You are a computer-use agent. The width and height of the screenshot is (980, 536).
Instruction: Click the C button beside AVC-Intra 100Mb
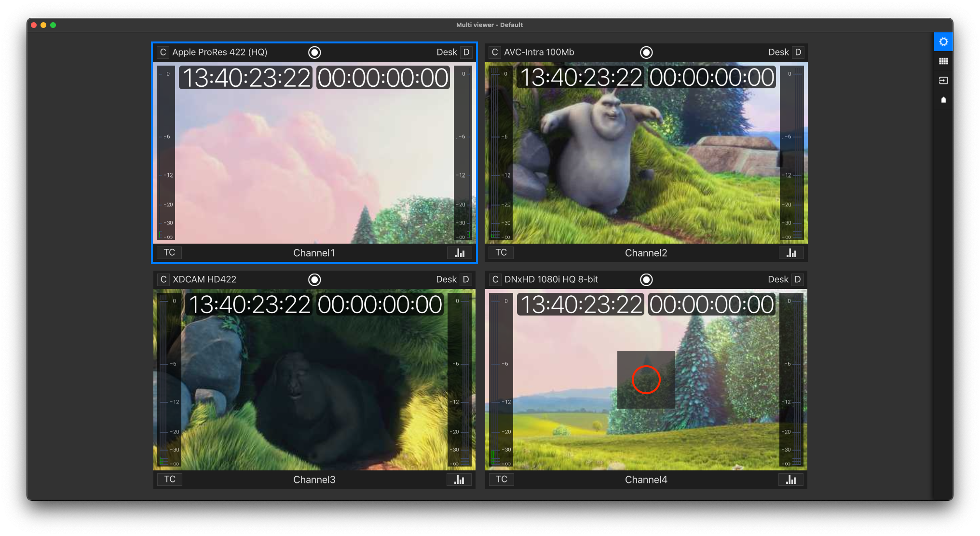tap(495, 52)
